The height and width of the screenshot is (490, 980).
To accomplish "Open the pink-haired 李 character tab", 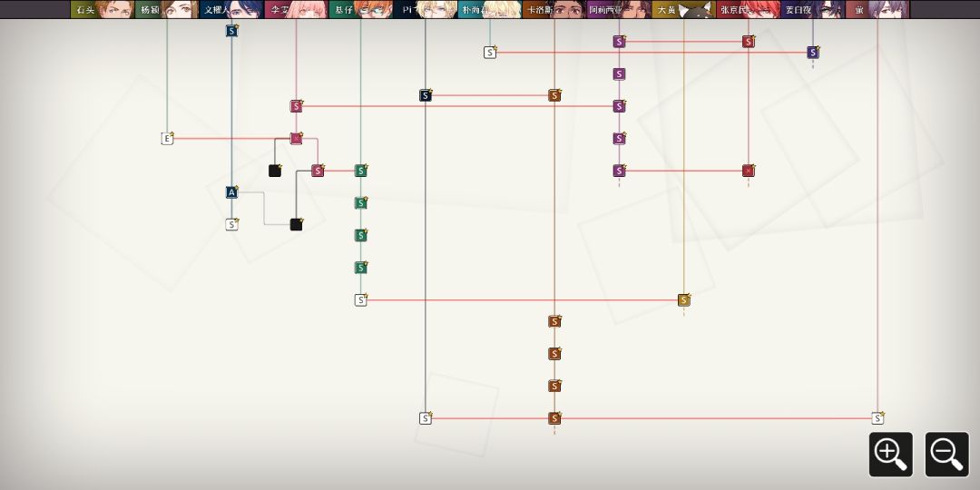I will (296, 9).
